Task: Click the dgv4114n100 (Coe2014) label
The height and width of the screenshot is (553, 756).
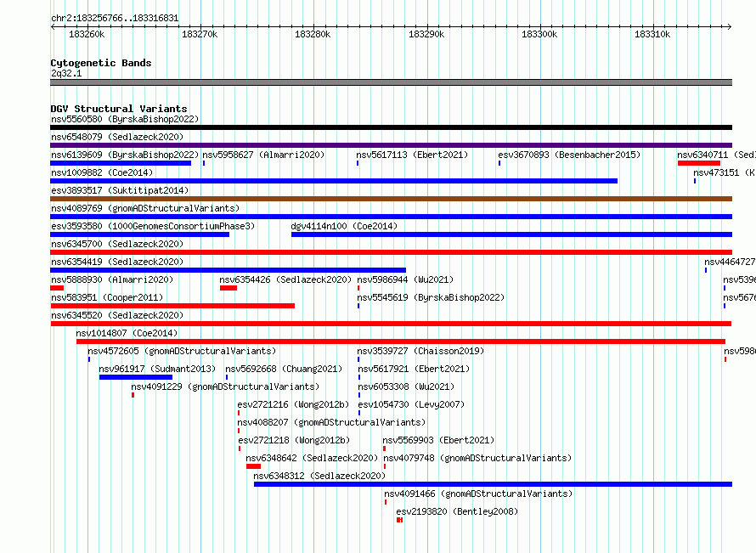Action: (x=344, y=226)
